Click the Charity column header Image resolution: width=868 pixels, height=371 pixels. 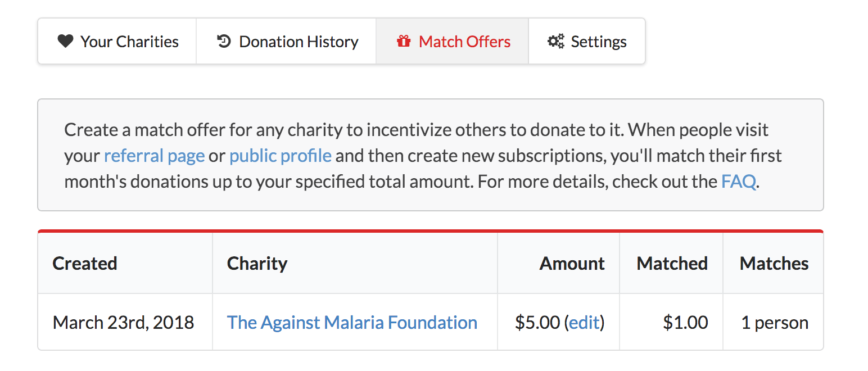click(x=257, y=264)
